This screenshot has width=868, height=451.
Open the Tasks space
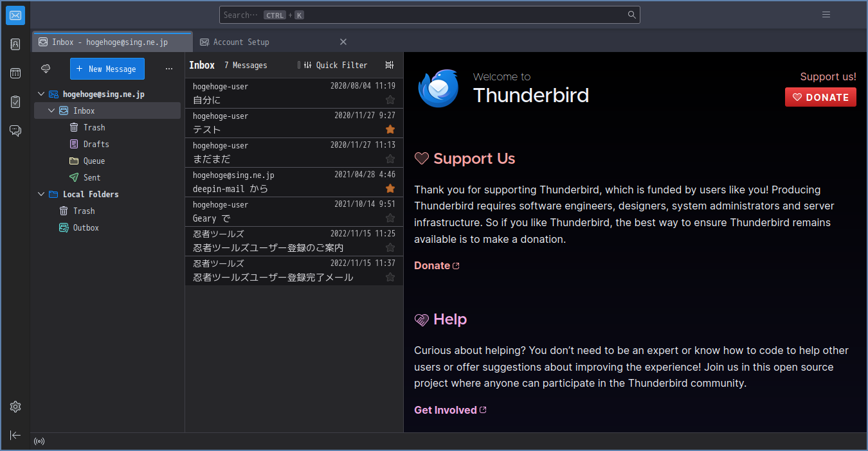[15, 102]
